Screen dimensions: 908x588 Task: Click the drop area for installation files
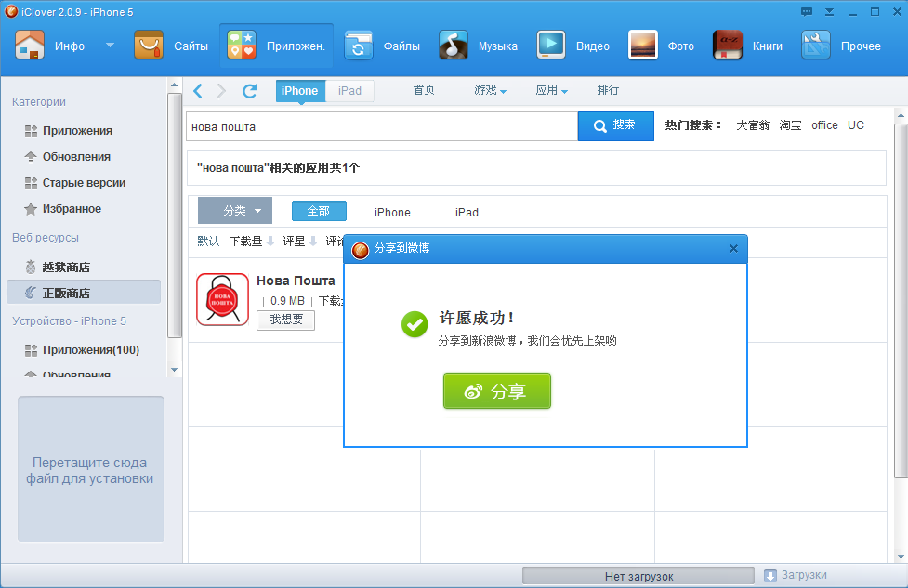point(91,469)
